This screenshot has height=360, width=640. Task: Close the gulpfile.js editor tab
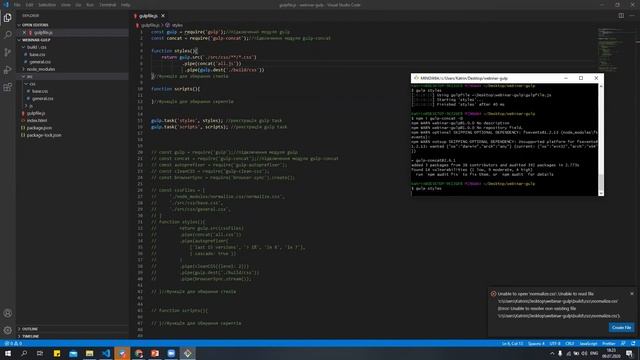click(x=163, y=16)
